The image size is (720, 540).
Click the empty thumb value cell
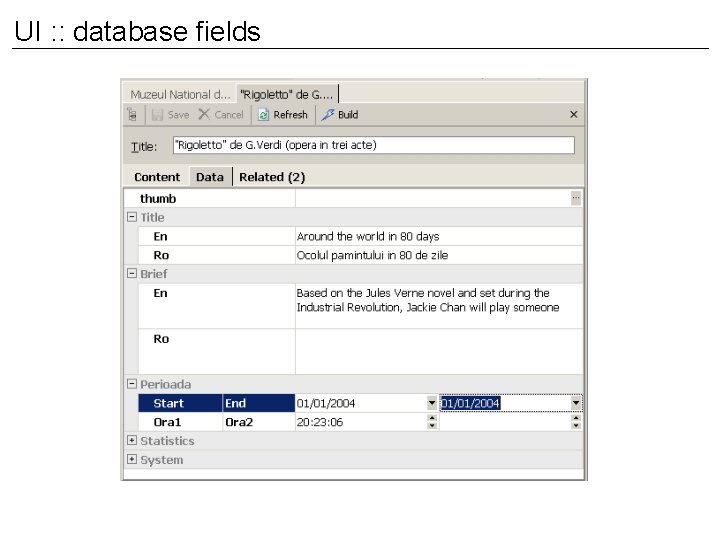coord(433,198)
